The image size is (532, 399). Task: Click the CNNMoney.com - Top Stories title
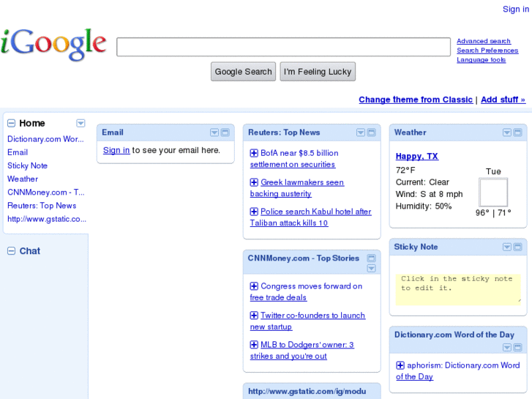click(304, 258)
